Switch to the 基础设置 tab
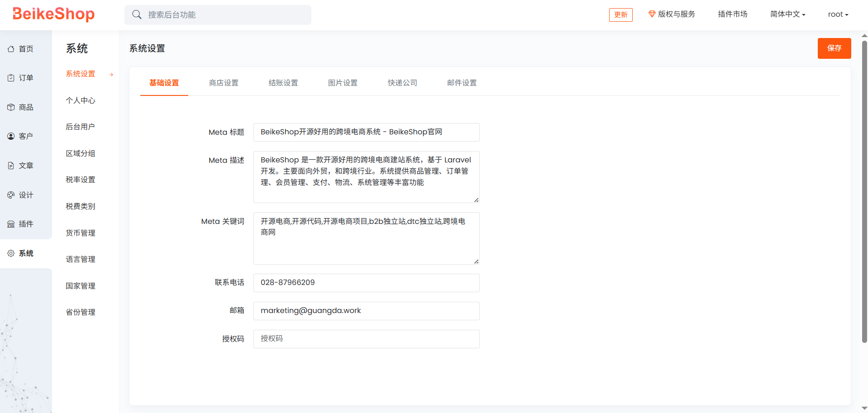Viewport: 868px width, 413px height. tap(164, 83)
